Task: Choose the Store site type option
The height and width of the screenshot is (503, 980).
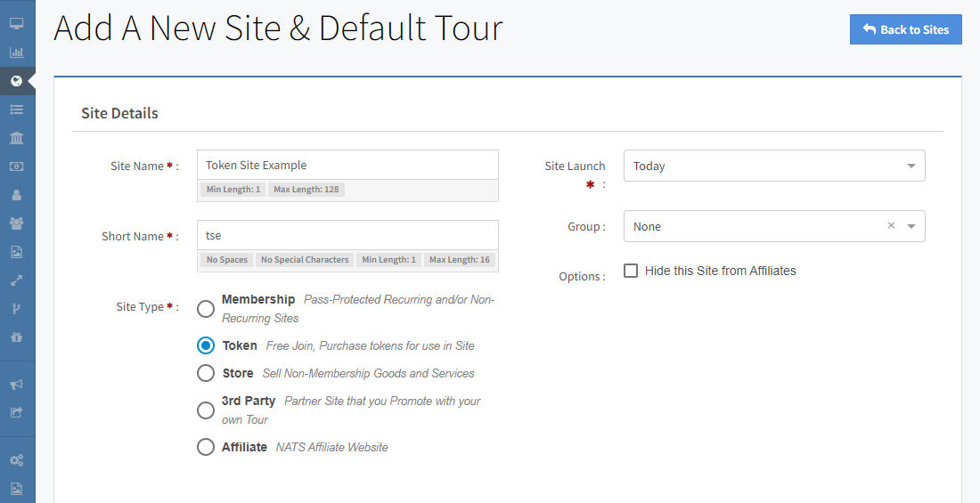Action: [x=206, y=373]
